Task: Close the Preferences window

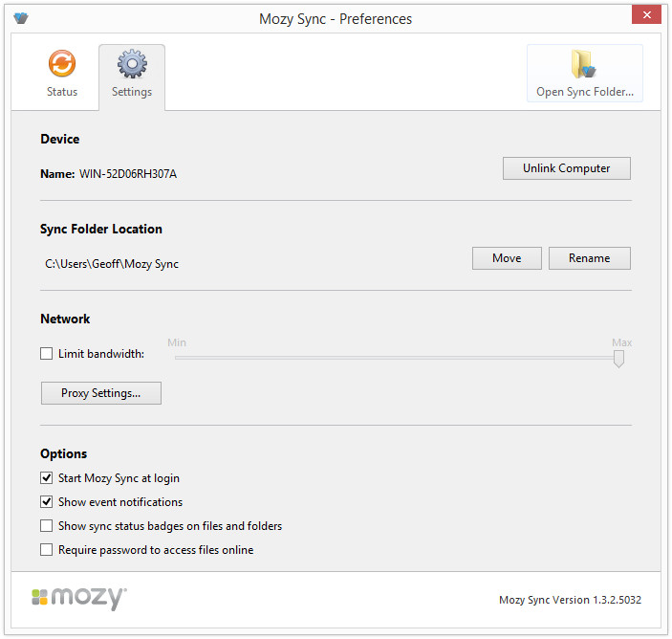Action: [646, 14]
